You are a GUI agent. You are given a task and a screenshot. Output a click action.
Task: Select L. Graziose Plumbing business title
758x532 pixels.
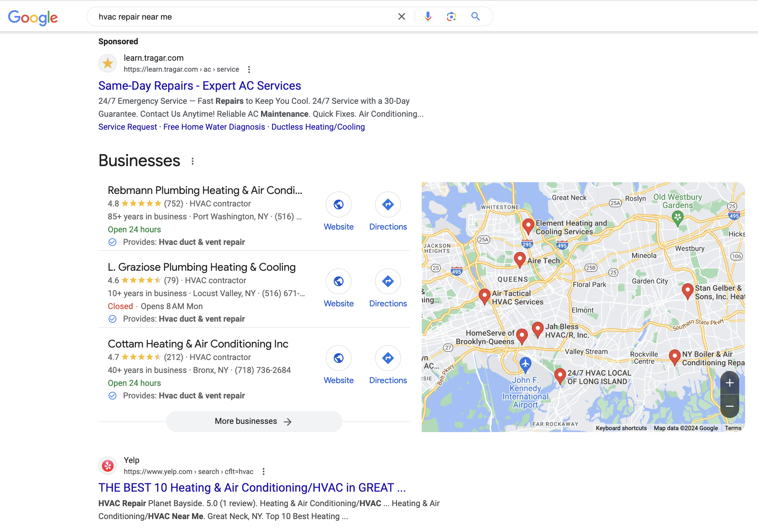201,267
